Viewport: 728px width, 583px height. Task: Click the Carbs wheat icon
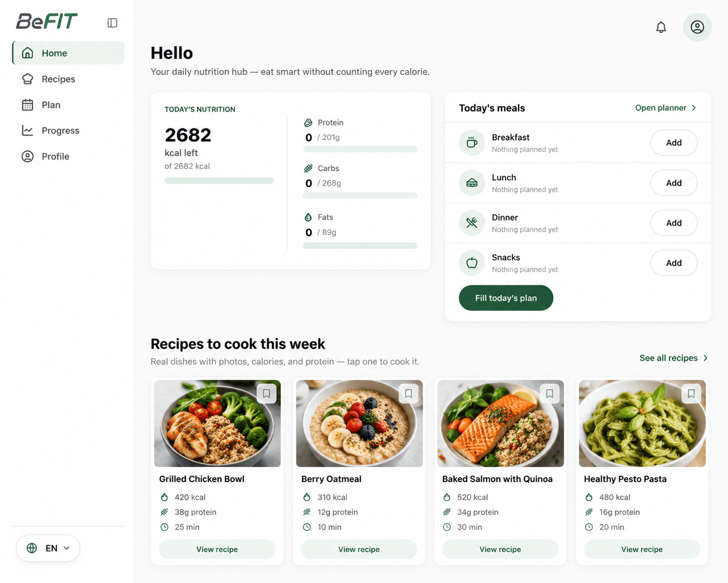[308, 168]
